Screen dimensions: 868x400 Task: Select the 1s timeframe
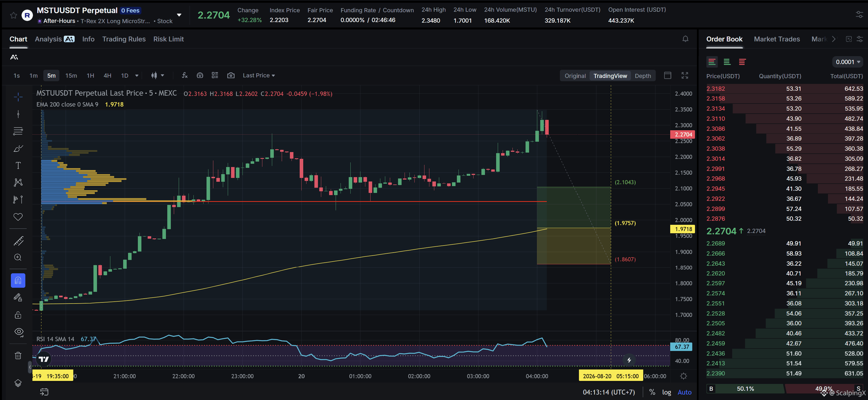point(17,75)
